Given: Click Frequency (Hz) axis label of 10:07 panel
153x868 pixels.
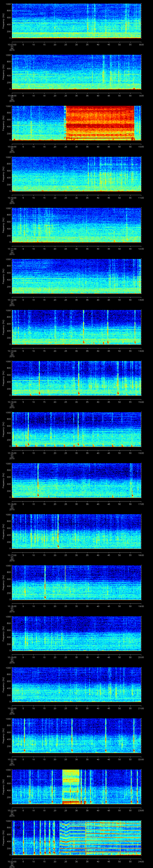Looking at the screenshot, I should [x=3, y=21].
